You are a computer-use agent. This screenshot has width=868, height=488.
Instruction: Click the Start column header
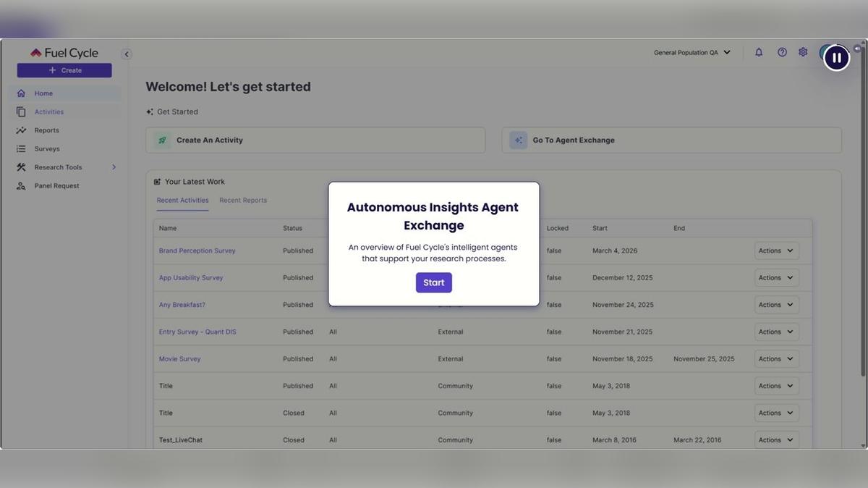pyautogui.click(x=600, y=228)
